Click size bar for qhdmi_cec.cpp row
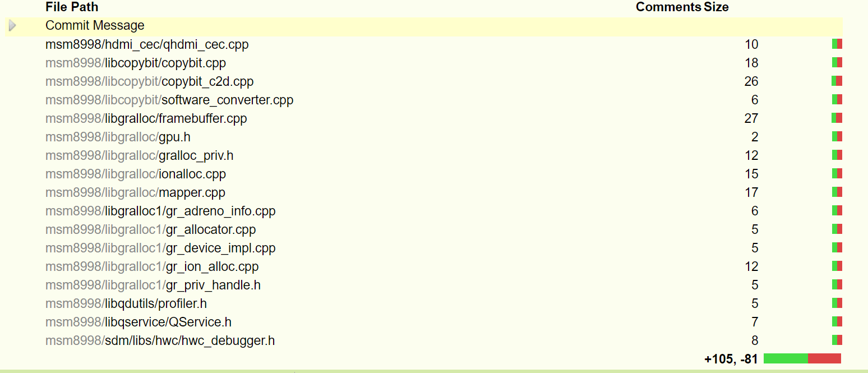This screenshot has width=868, height=373. (837, 44)
